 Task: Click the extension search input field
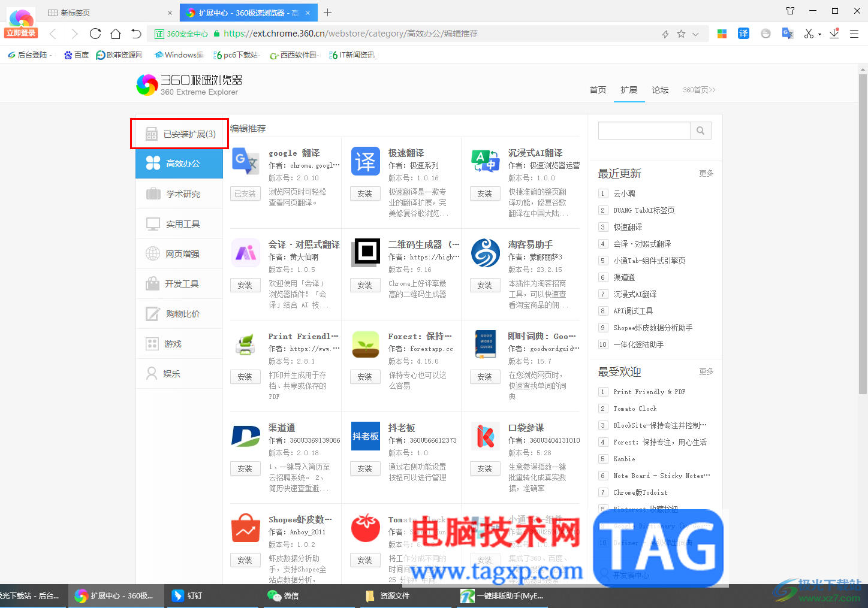pos(644,131)
